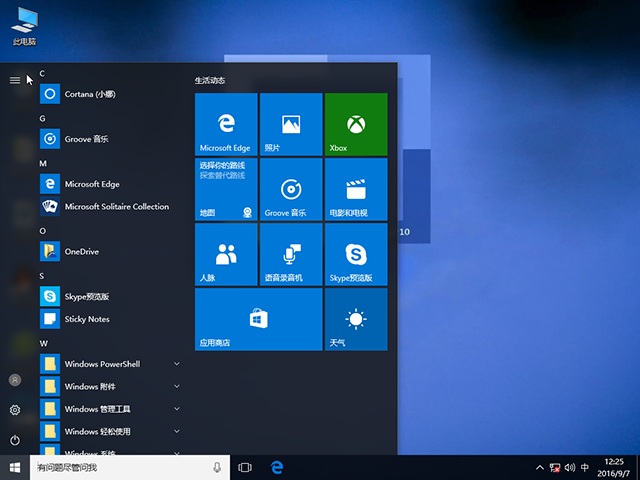Viewport: 640px width, 480px height.
Task: Click the power button in Start
Action: 15,440
